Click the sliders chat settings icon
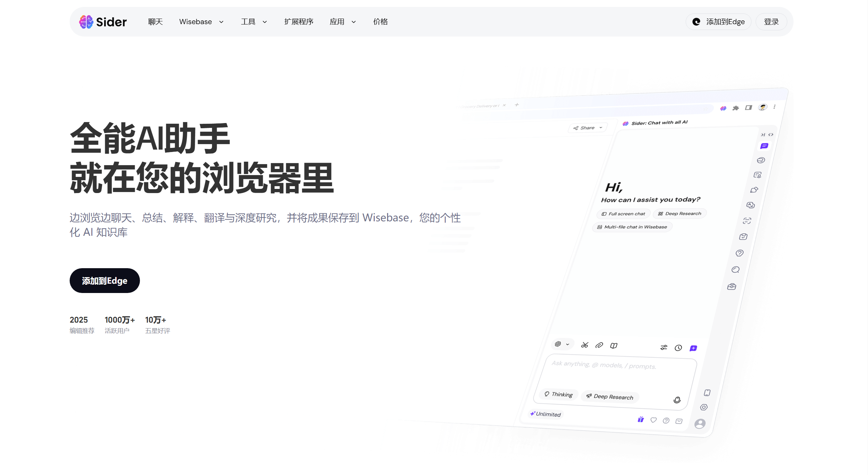868x475 pixels. (664, 347)
